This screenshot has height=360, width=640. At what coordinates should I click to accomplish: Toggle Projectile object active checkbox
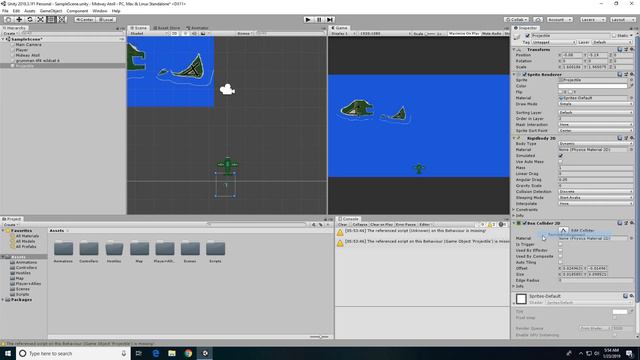(x=528, y=36)
